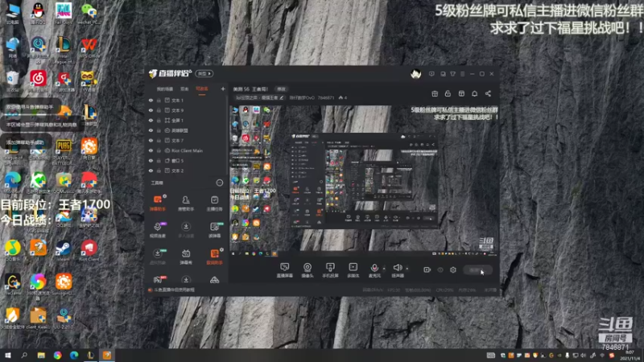Click the start streaming button
This screenshot has width=644, height=362.
(477, 270)
